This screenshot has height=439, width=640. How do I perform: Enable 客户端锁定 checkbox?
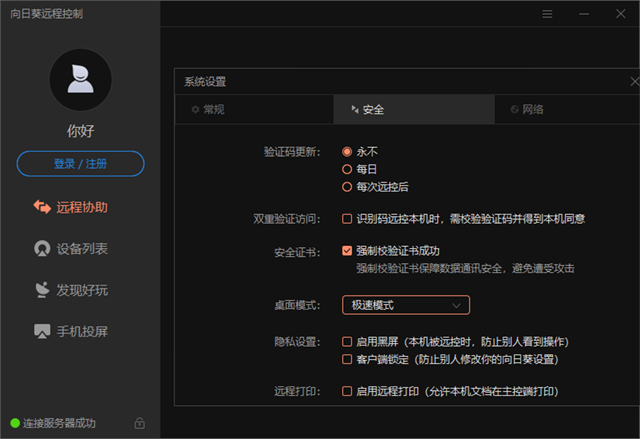347,359
